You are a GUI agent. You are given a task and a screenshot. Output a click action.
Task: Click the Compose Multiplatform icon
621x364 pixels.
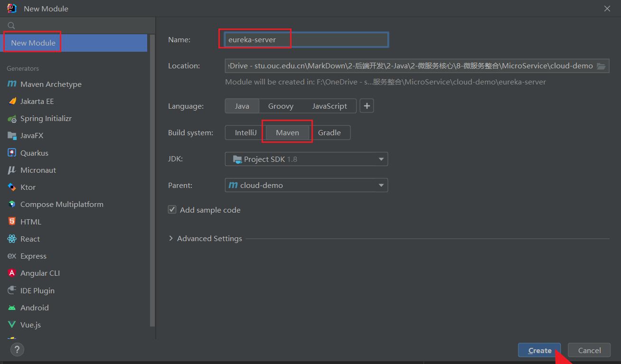[12, 204]
